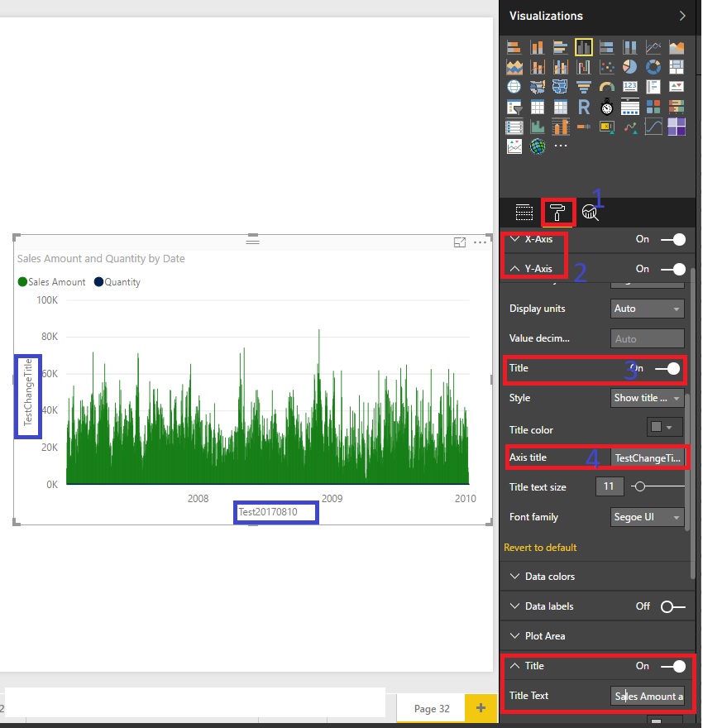Click the Title Text input field
The height and width of the screenshot is (728, 703).
click(x=648, y=696)
